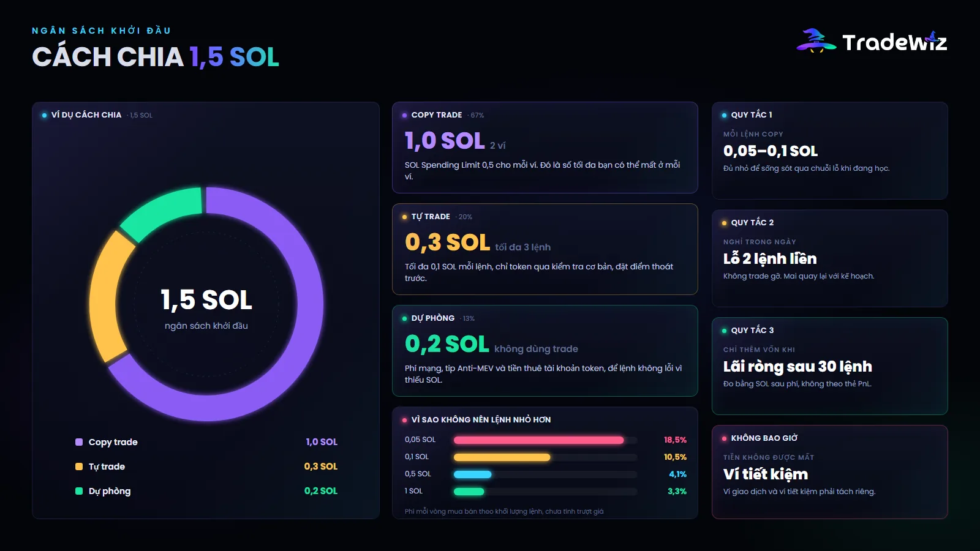Click the "4,1%" fee percentage
This screenshot has height=551, width=980.
[677, 474]
